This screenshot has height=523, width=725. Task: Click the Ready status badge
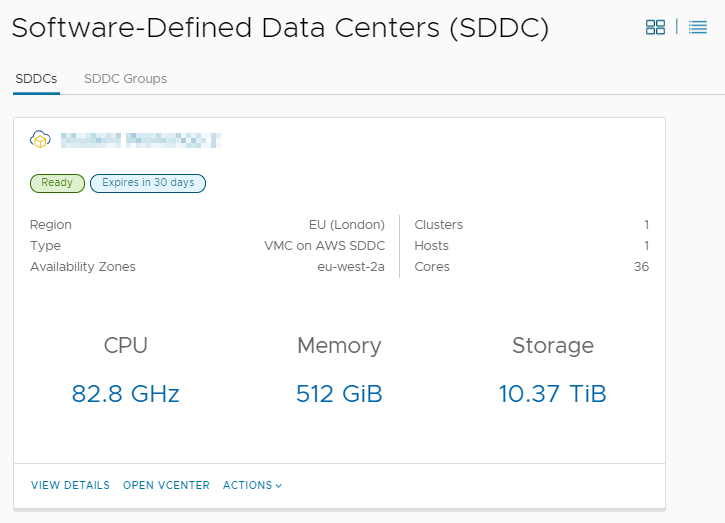tap(57, 183)
